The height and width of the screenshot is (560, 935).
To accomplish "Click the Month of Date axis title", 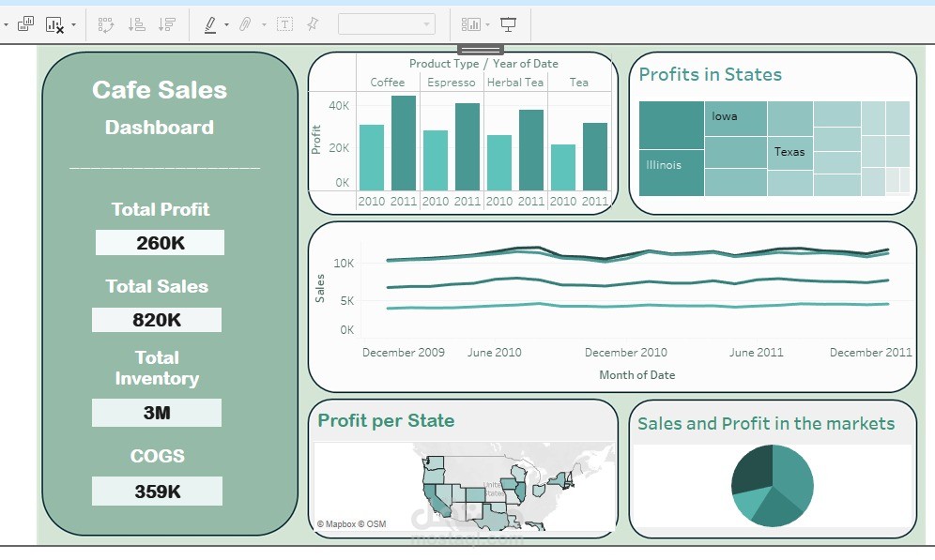I will click(x=636, y=374).
